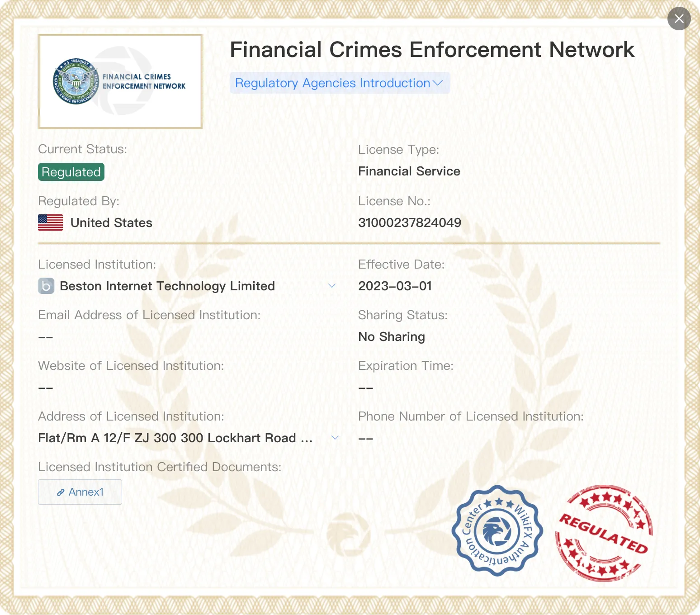
Task: Click the green Regulated status badge
Action: click(71, 172)
